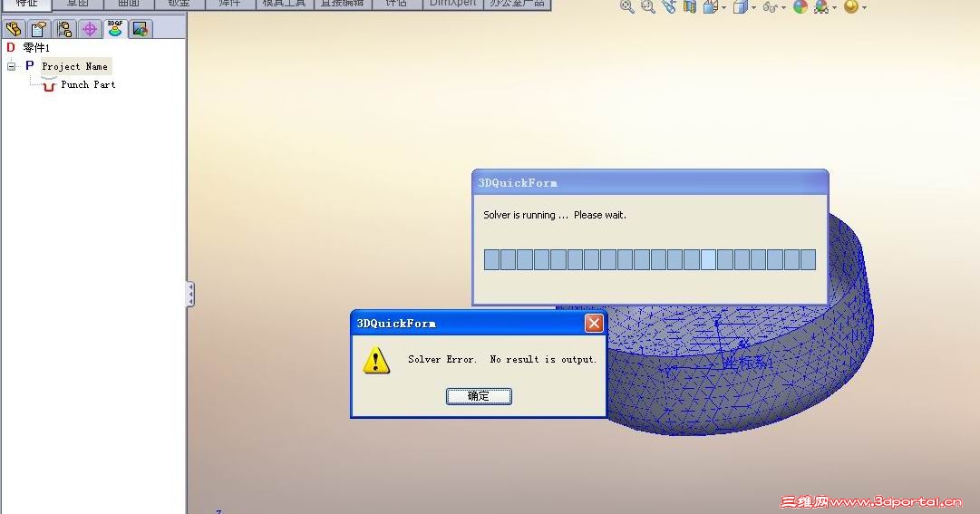
Task: Select the Punch Part tree item
Action: click(88, 84)
